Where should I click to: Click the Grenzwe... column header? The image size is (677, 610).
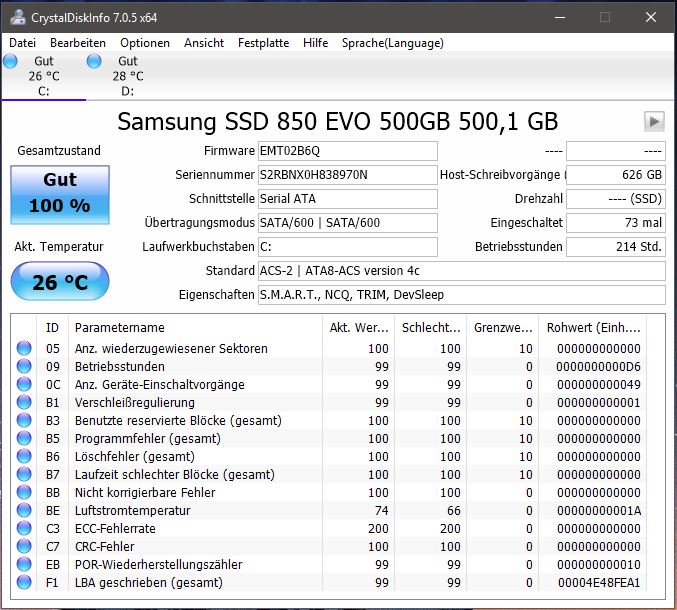[503, 328]
